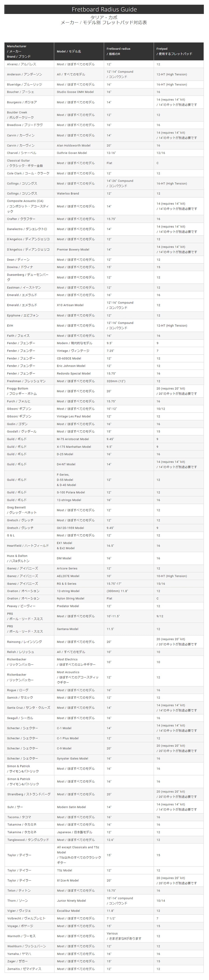Click the Synyster Gates Model cell

tap(79, 758)
